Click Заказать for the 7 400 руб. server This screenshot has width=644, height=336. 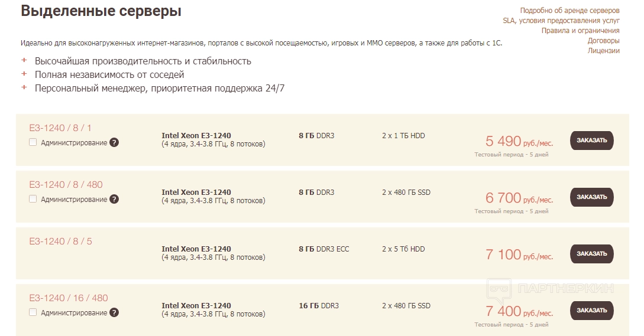pyautogui.click(x=591, y=311)
